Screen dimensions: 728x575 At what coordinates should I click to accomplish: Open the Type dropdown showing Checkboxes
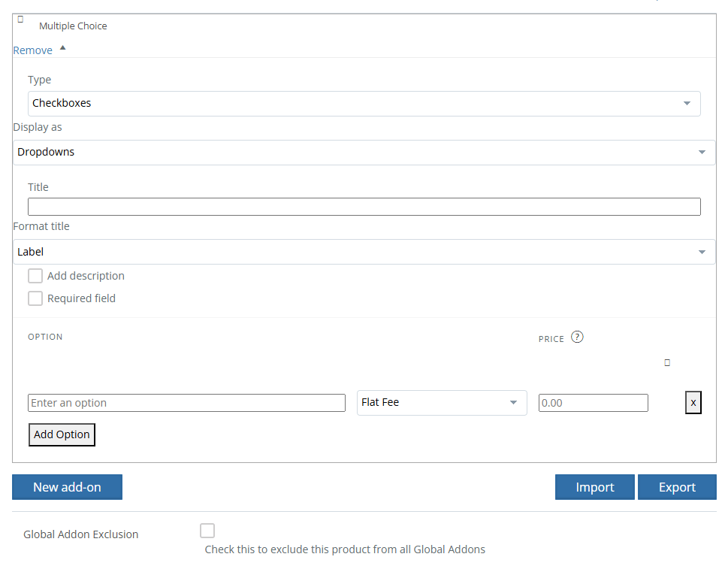[x=364, y=104]
